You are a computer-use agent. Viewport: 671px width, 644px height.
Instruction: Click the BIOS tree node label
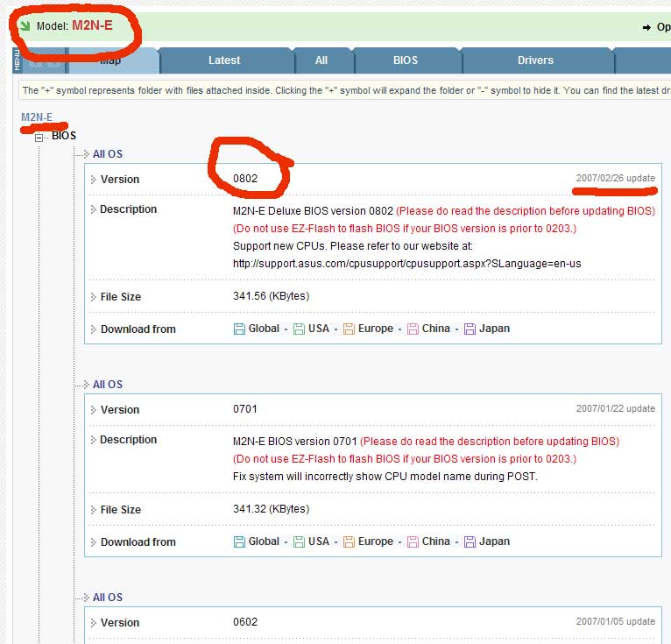pyautogui.click(x=64, y=136)
